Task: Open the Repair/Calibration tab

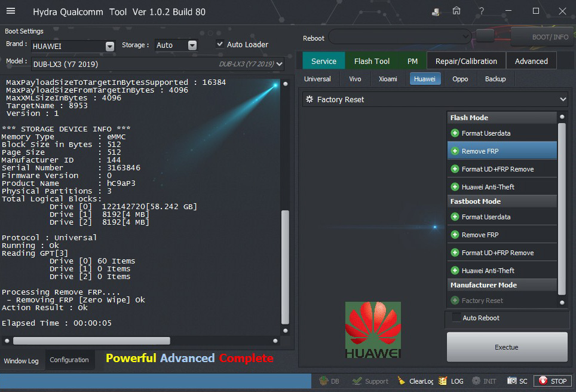Action: point(466,61)
